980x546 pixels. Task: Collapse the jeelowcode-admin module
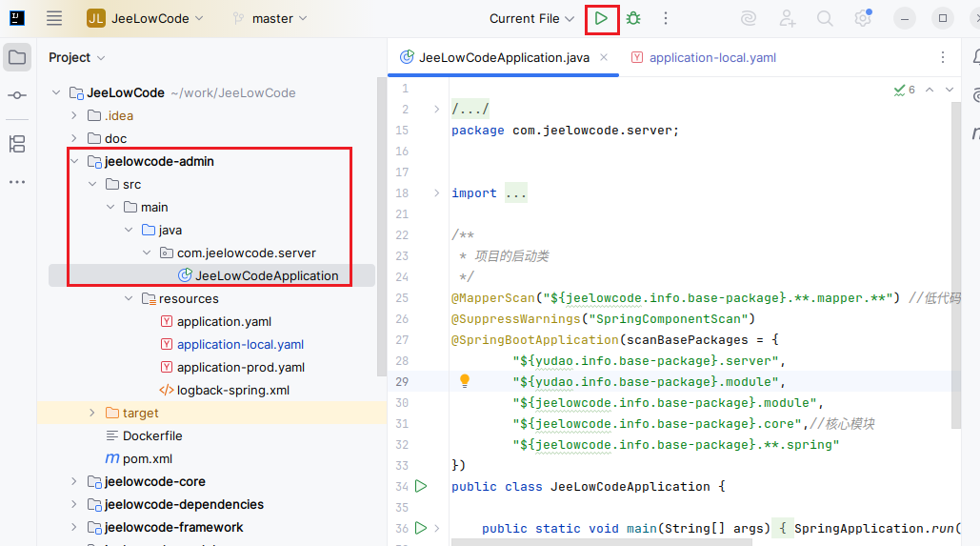74,161
